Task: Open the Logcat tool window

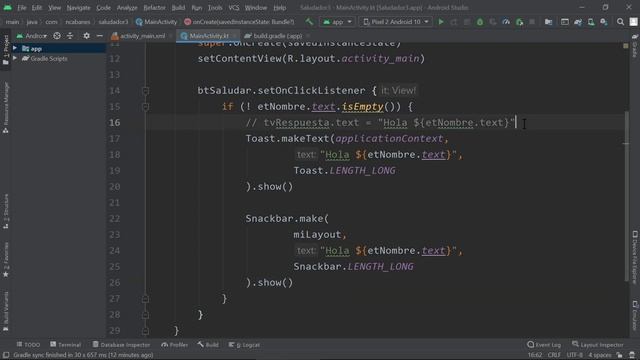Action: coord(244,345)
